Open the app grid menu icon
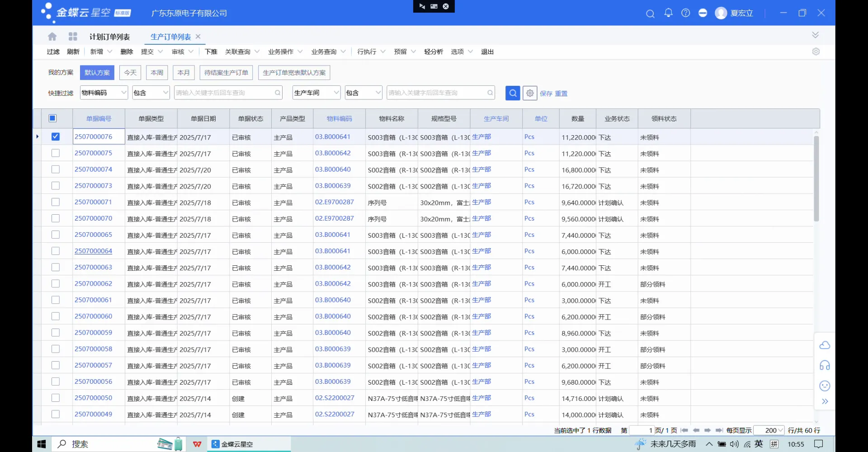Viewport: 868px width, 452px height. click(73, 37)
